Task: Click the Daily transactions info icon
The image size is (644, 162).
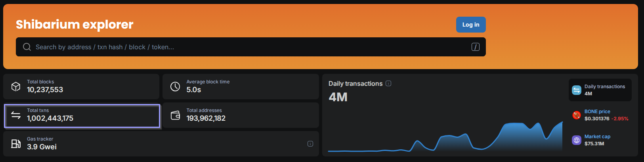Action: [388, 83]
